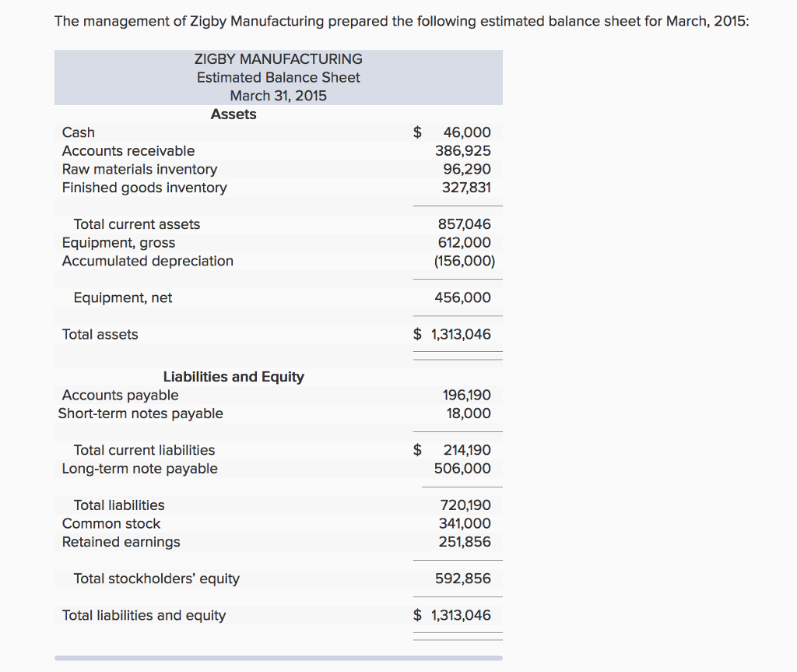The image size is (797, 672).
Task: Select the Assets section heading
Action: tap(233, 114)
